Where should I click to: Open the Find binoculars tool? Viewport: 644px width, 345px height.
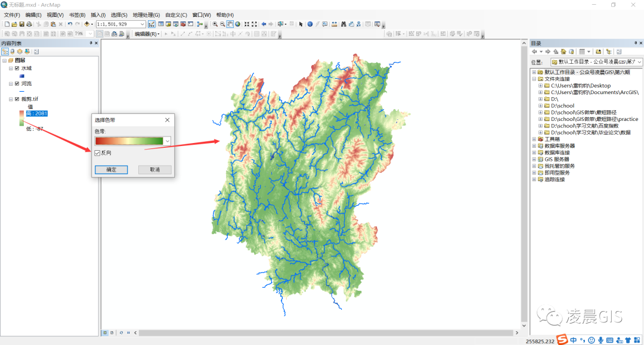point(344,24)
